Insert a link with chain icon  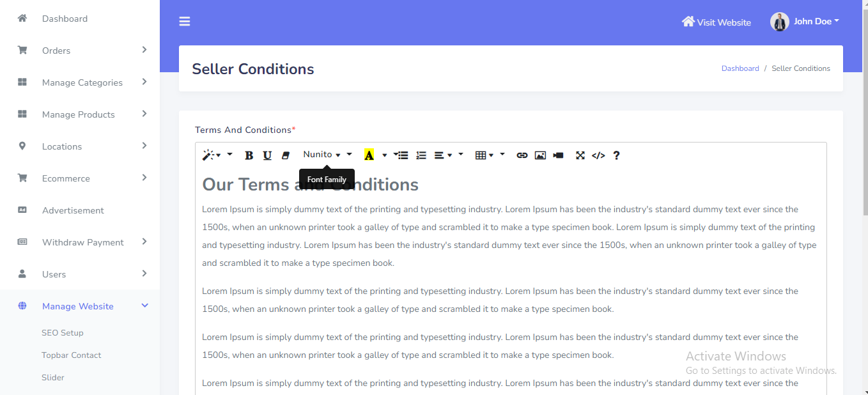click(x=522, y=155)
